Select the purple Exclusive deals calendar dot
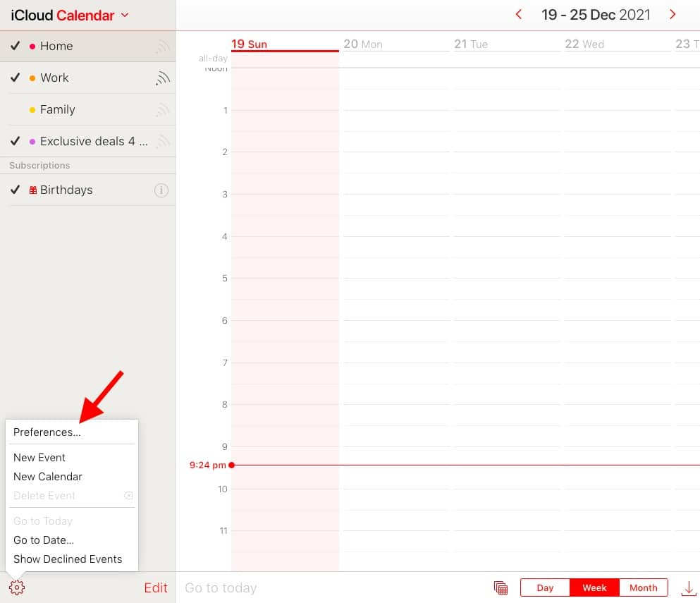The width and height of the screenshot is (700, 603). (32, 142)
